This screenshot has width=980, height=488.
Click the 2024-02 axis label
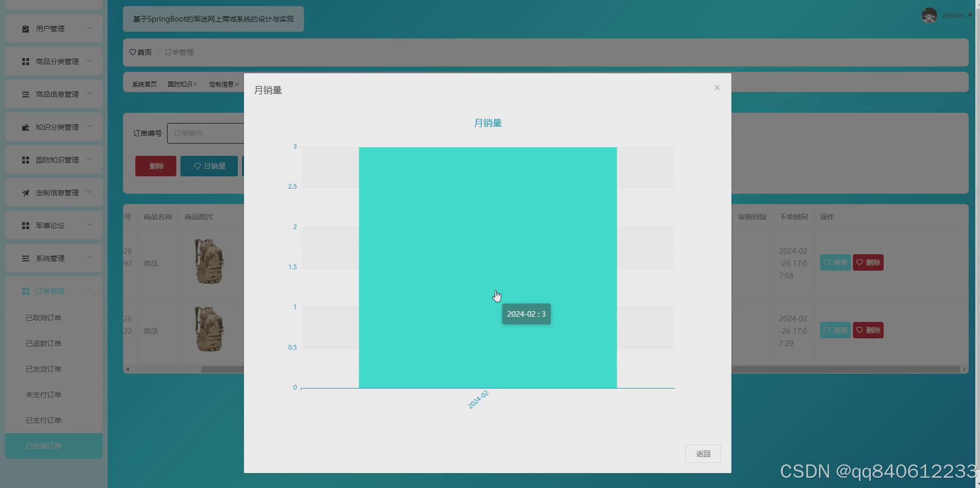pyautogui.click(x=478, y=400)
